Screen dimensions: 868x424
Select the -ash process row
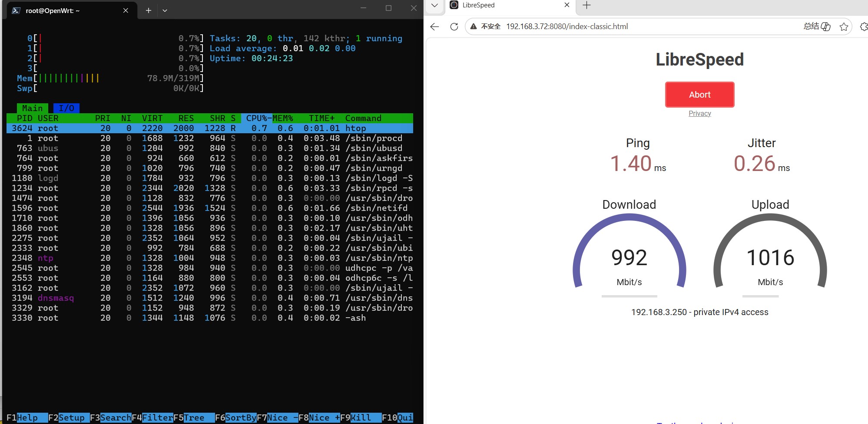(x=210, y=318)
